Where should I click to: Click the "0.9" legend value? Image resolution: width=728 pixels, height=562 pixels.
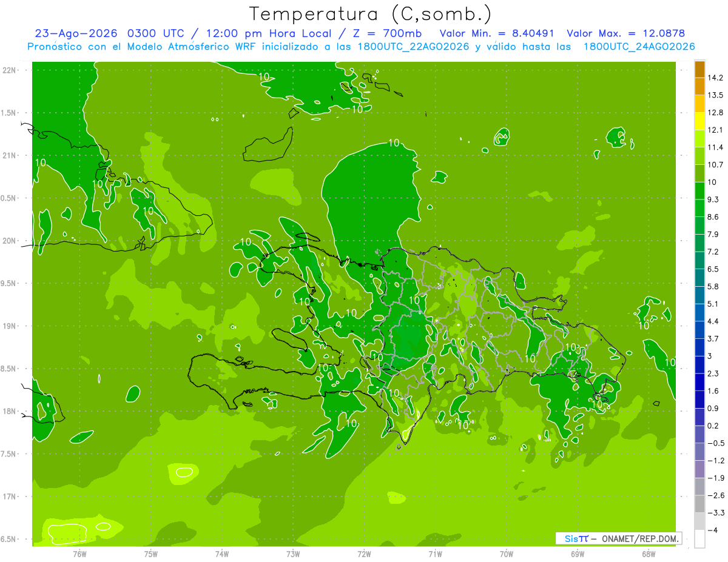pyautogui.click(x=713, y=409)
